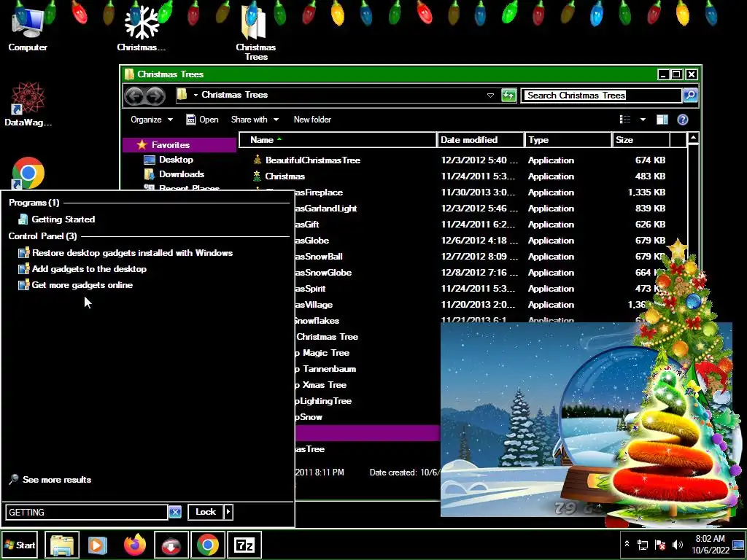Open the view options dropdown arrow

(x=643, y=120)
